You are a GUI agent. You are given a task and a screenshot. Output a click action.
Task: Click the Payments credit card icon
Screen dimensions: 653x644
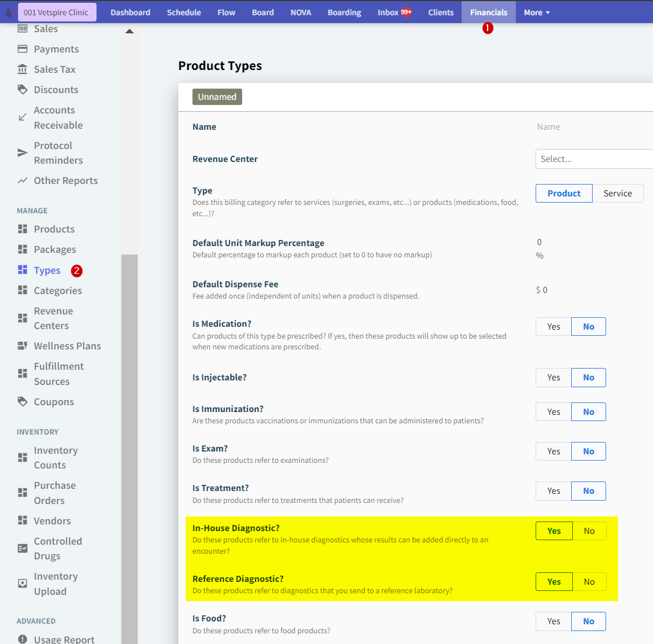tap(23, 49)
